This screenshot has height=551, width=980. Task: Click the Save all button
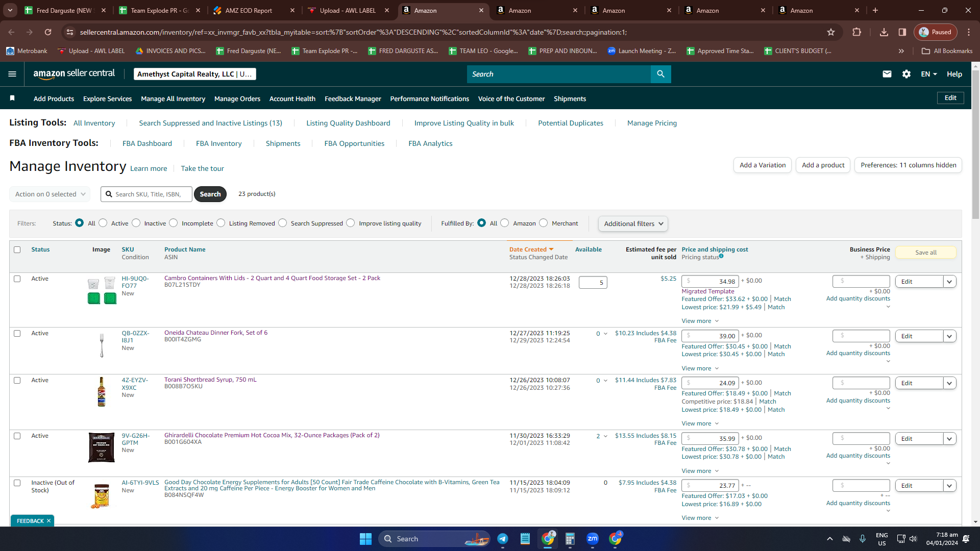[926, 253]
